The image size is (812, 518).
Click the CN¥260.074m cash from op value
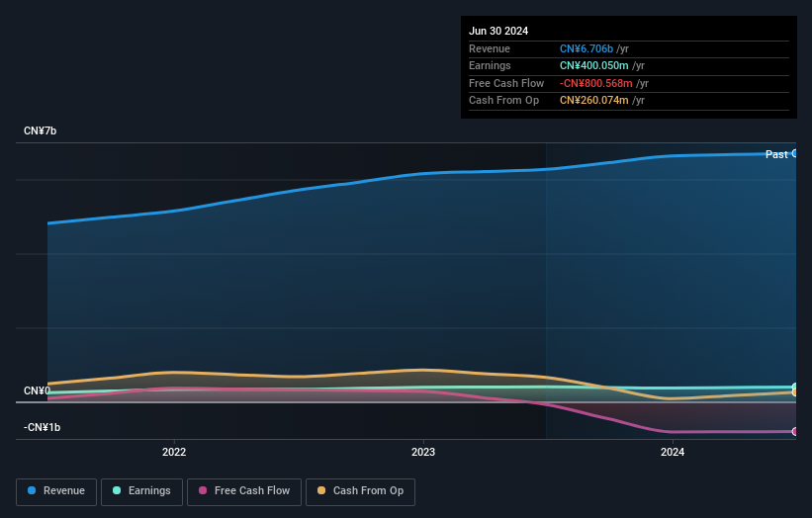(x=594, y=101)
